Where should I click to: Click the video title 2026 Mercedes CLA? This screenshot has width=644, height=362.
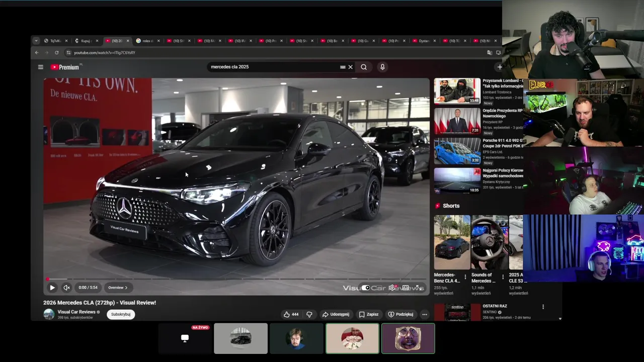(100, 303)
